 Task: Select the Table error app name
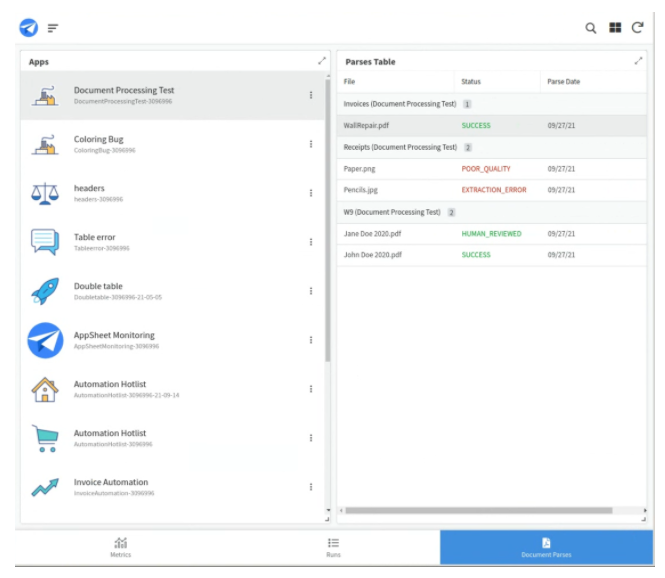click(95, 237)
